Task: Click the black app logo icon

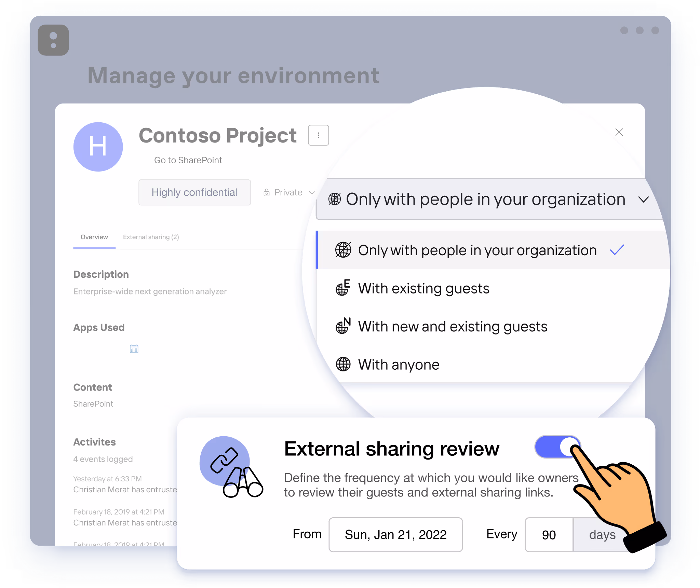Action: [53, 40]
